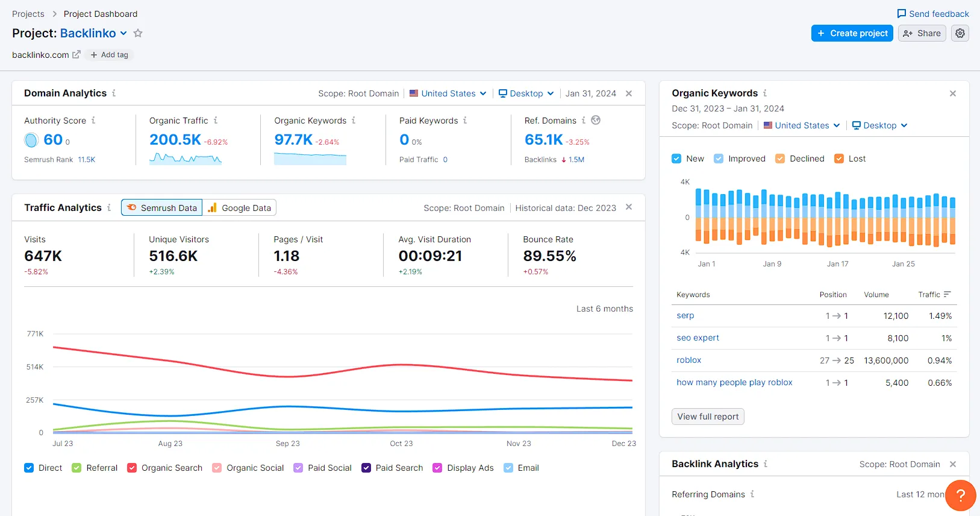
Task: Click the Organic Traffic sparkline chart
Action: click(186, 159)
